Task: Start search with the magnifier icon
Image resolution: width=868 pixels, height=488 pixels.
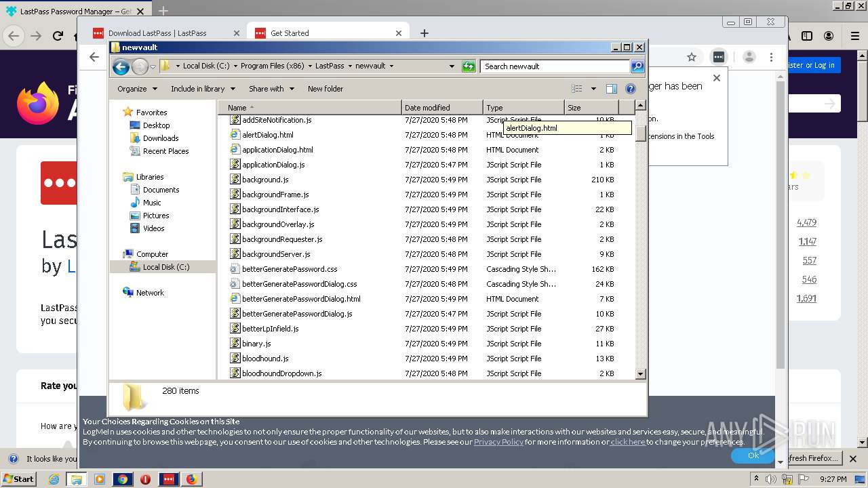Action: click(x=637, y=66)
